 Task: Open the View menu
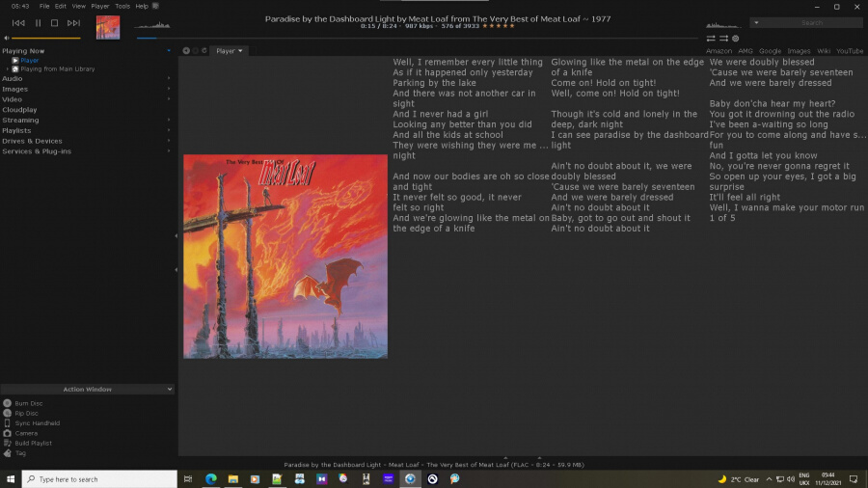(x=79, y=6)
